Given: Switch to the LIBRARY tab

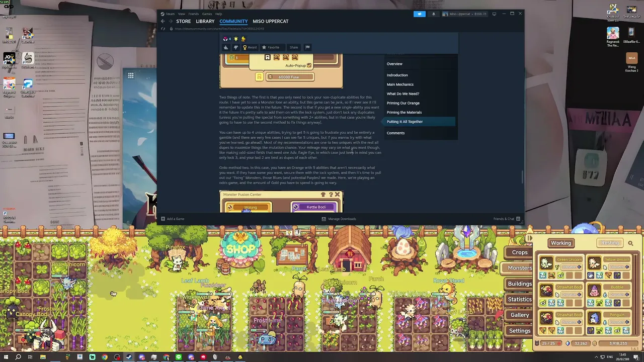Looking at the screenshot, I should tap(205, 21).
